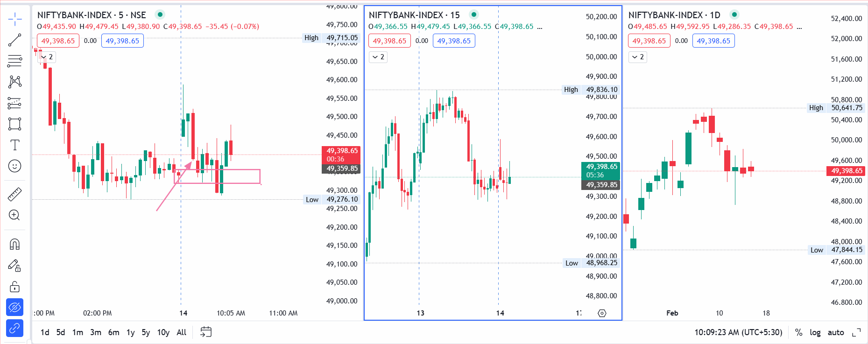Set range to All
The width and height of the screenshot is (868, 344).
tap(182, 332)
